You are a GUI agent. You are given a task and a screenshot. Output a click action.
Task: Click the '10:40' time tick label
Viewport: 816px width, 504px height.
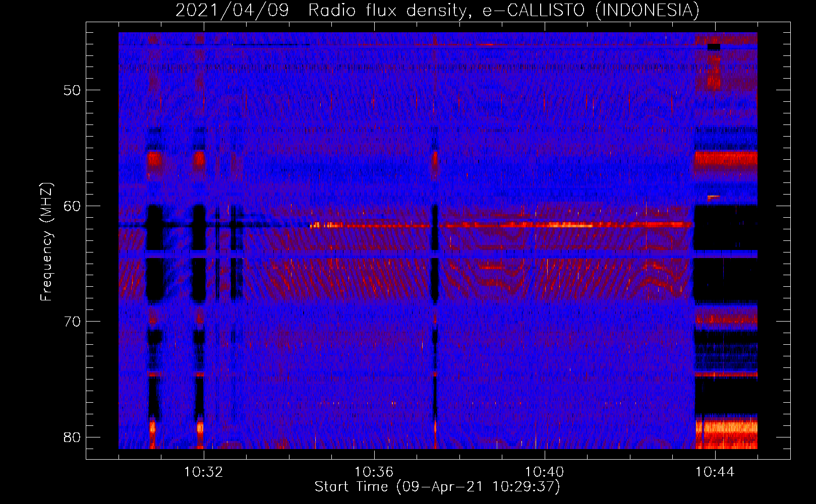tap(545, 472)
